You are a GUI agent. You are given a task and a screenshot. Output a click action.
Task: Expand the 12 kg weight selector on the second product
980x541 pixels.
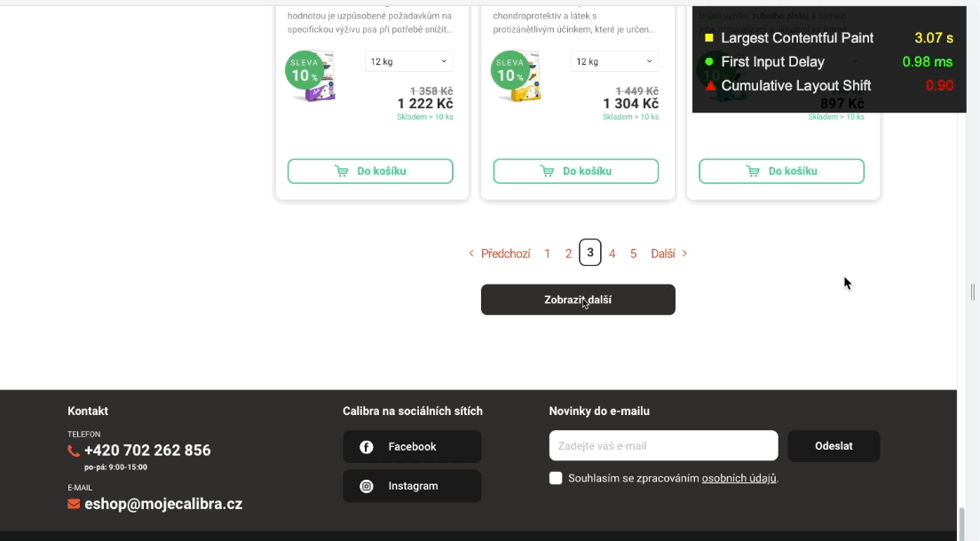point(614,61)
